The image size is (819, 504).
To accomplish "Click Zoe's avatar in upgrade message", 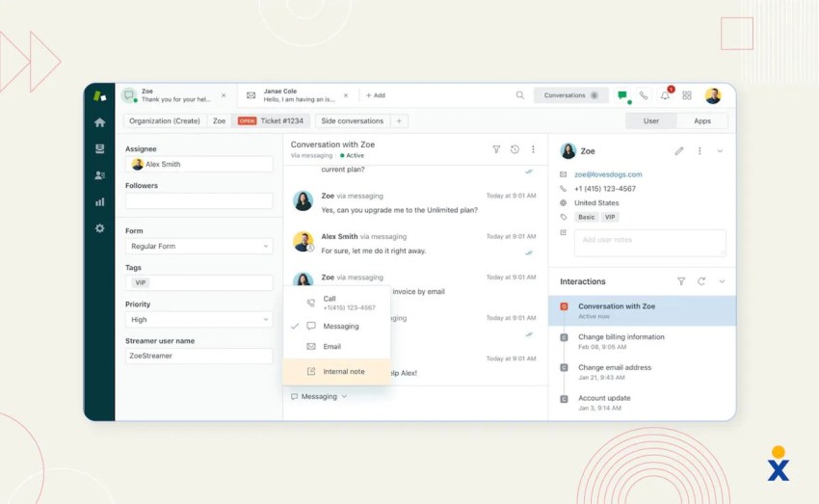I will click(303, 201).
